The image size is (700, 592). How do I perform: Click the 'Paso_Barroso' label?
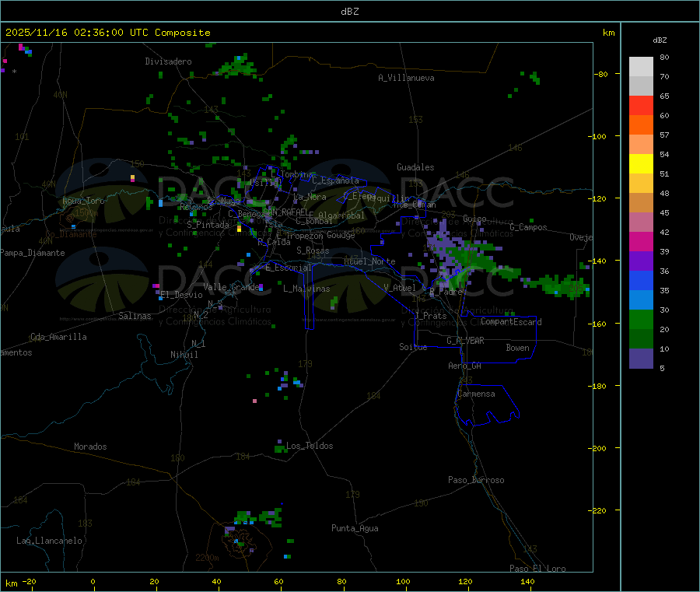click(476, 480)
